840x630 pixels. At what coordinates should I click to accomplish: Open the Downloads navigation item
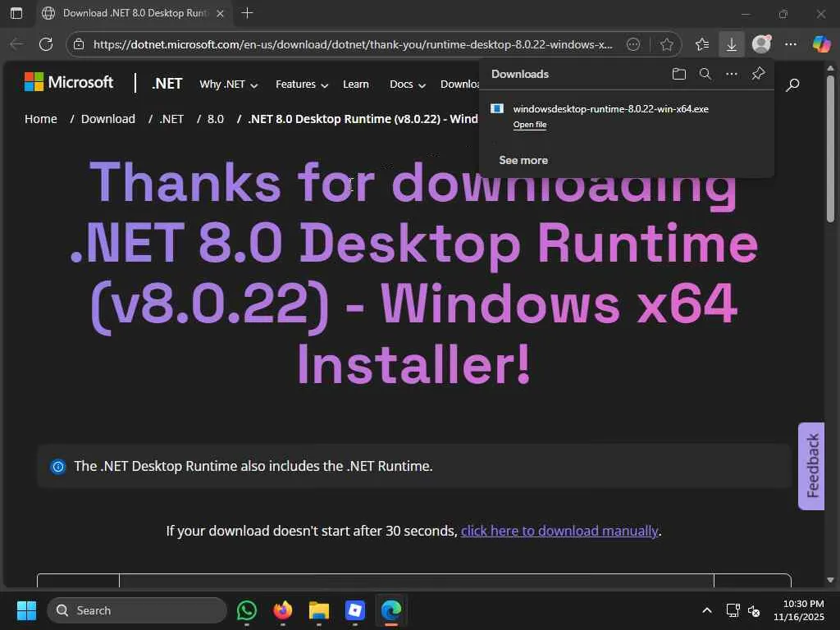pyautogui.click(x=459, y=84)
